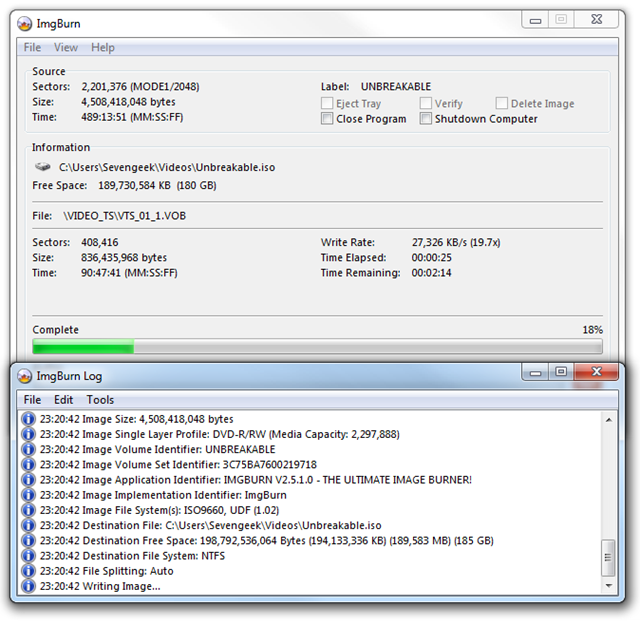Click the log scrollbar thumb
This screenshot has height=625, width=640.
(x=609, y=557)
